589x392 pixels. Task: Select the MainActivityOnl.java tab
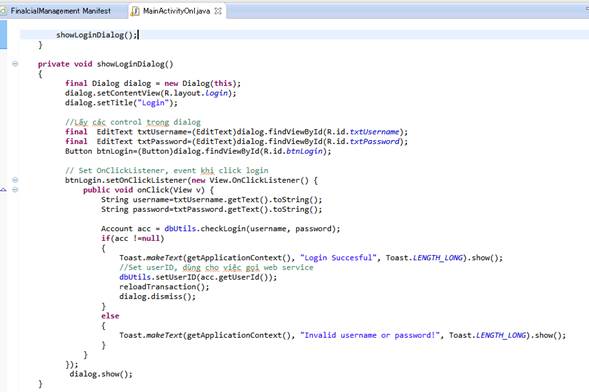176,11
